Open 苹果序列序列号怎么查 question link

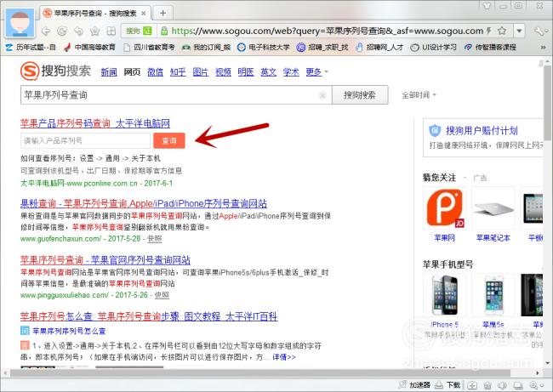pyautogui.click(x=69, y=331)
